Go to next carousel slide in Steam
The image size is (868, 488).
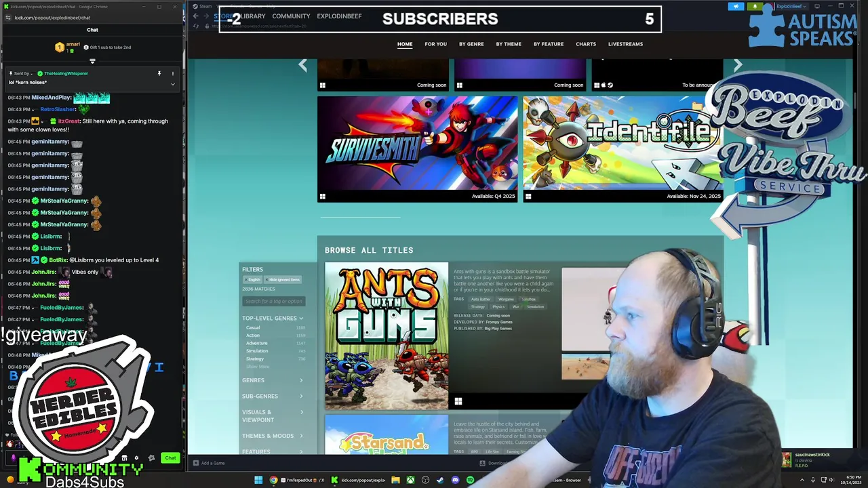point(738,65)
